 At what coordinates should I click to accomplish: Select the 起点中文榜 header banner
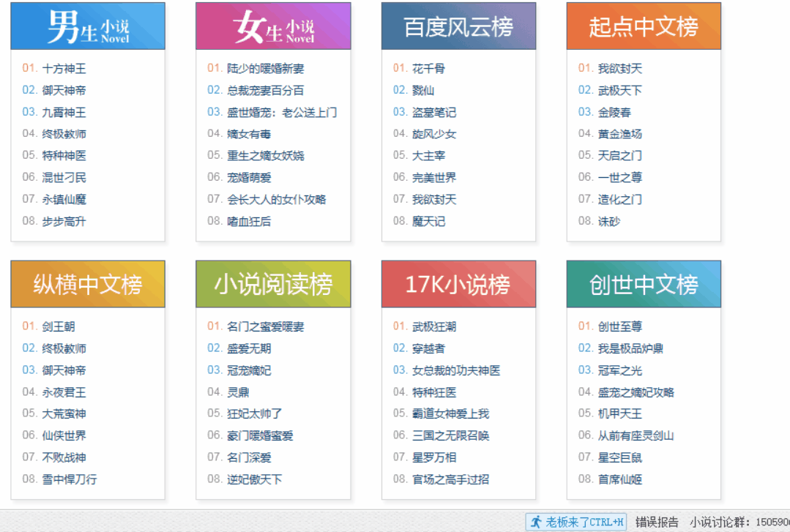644,26
